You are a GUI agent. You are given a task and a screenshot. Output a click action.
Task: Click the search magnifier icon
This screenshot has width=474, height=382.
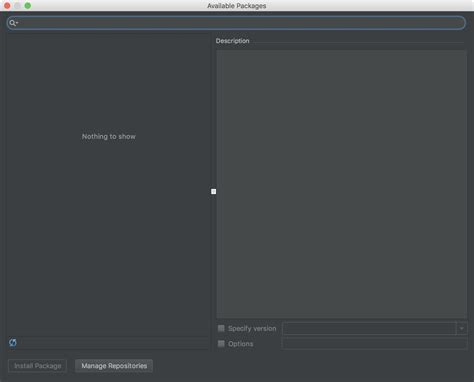tap(13, 23)
